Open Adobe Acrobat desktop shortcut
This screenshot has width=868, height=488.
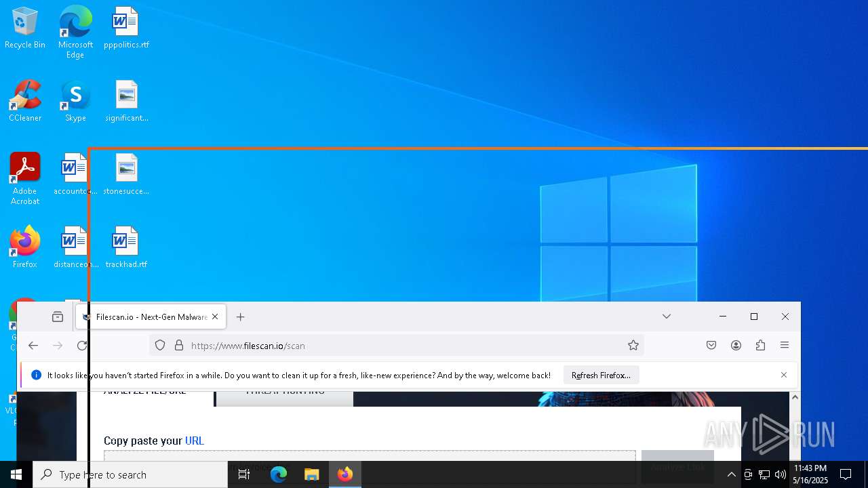tap(25, 179)
